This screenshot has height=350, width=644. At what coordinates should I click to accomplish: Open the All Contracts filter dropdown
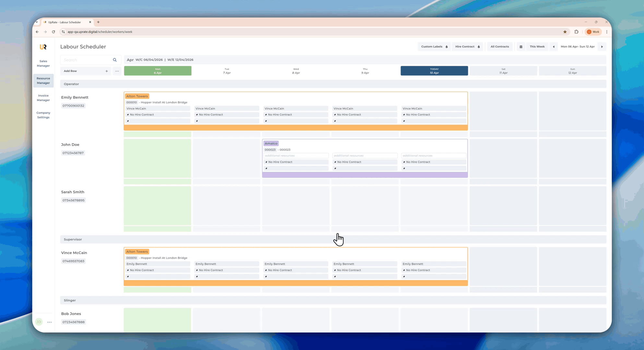pos(499,47)
